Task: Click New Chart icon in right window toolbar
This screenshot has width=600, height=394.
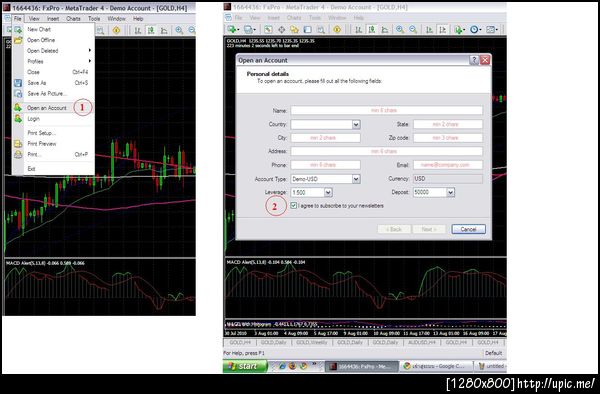Action: tap(232, 29)
